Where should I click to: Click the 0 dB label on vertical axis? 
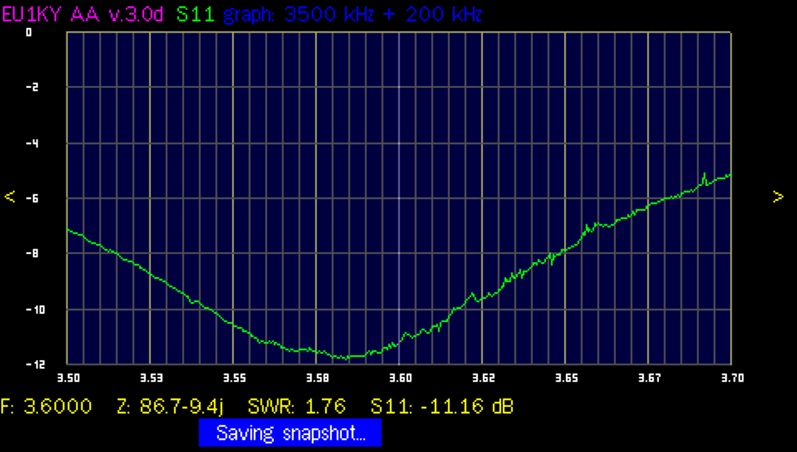(29, 32)
